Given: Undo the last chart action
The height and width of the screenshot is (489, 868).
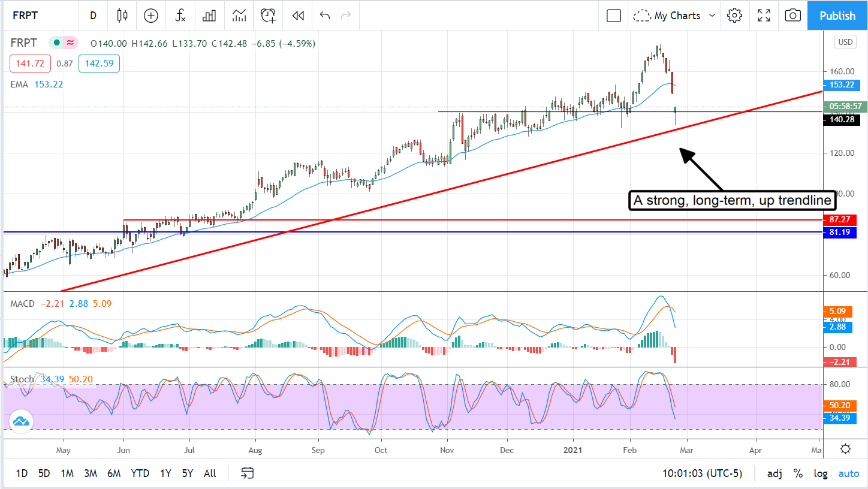Looking at the screenshot, I should click(x=325, y=16).
